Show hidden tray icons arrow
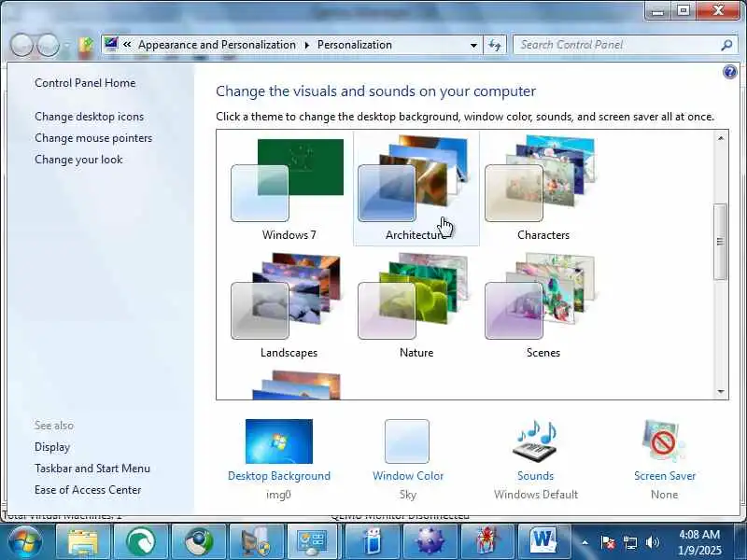 [x=585, y=542]
